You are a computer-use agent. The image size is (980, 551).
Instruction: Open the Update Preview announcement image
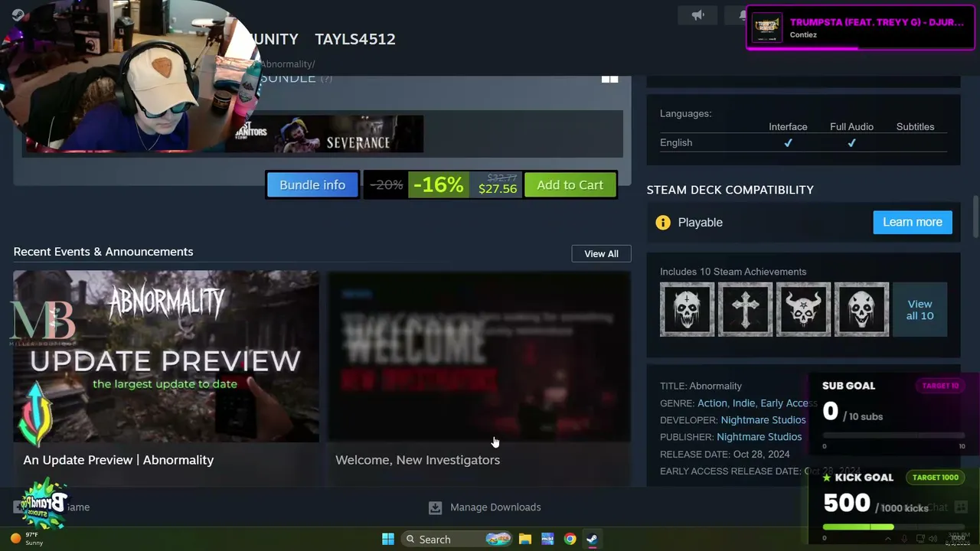pyautogui.click(x=166, y=356)
